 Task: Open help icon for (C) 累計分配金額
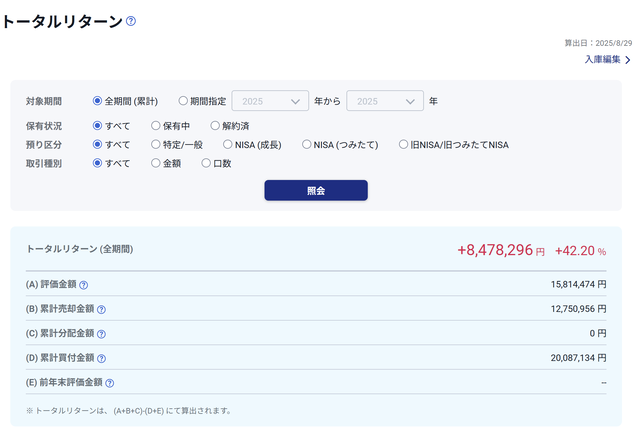[x=101, y=333]
